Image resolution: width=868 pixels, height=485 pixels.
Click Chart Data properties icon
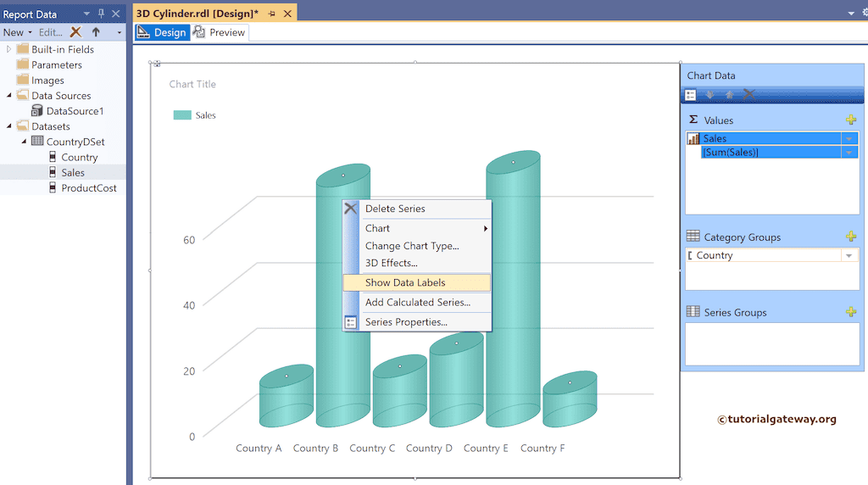[x=690, y=95]
